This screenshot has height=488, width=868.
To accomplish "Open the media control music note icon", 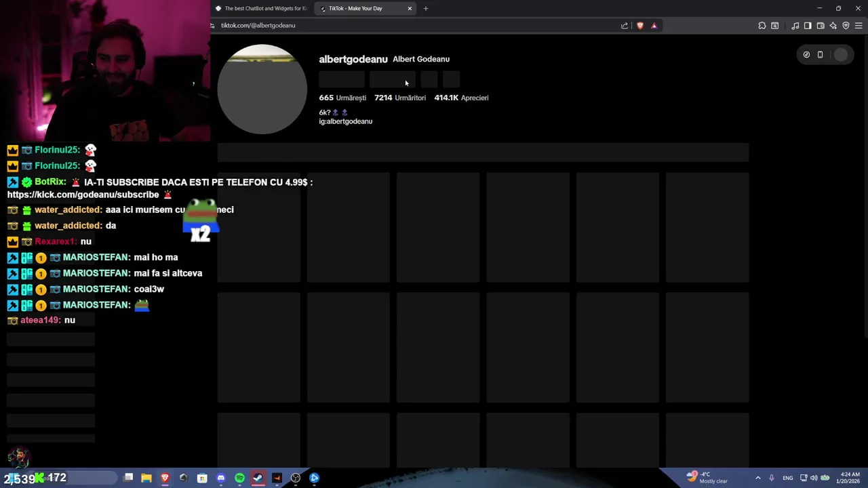I will click(x=795, y=26).
